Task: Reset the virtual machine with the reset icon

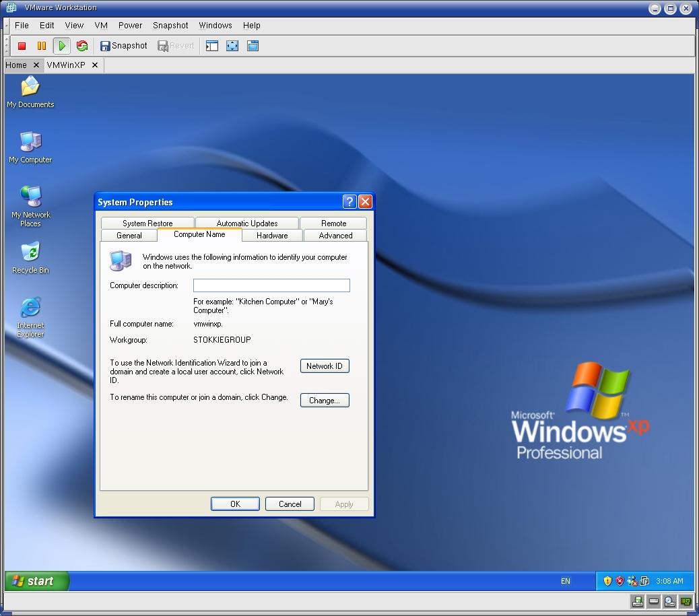Action: (x=82, y=46)
